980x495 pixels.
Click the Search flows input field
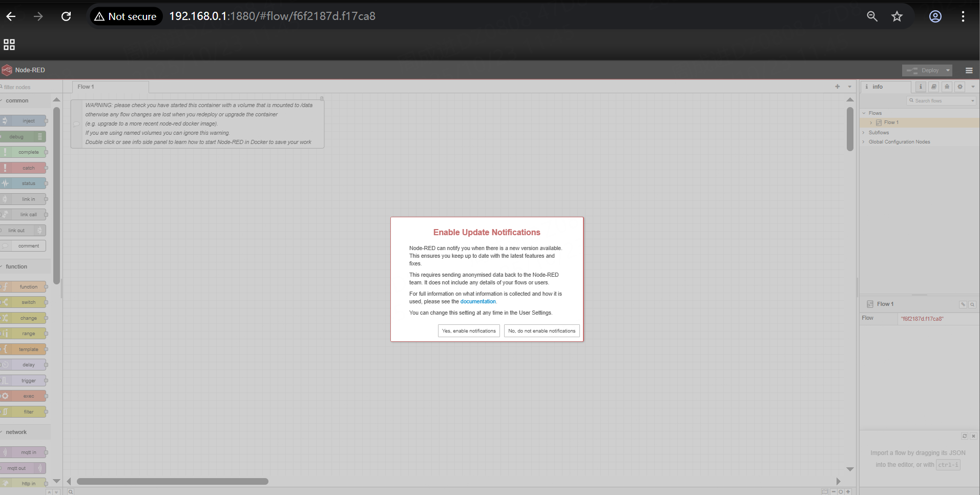pos(941,101)
